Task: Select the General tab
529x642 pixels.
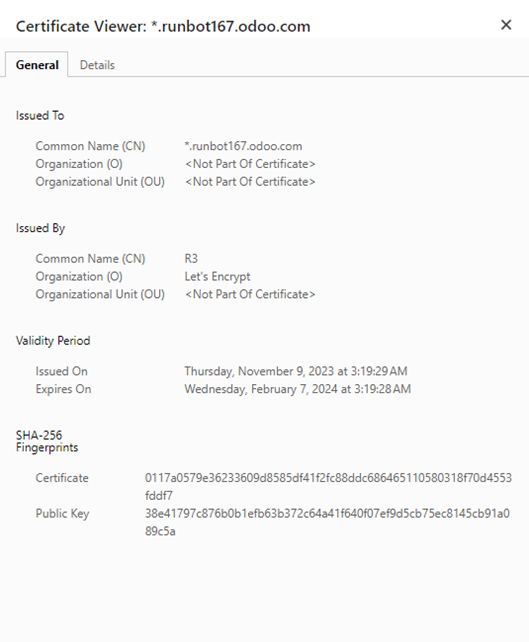Action: (x=37, y=65)
